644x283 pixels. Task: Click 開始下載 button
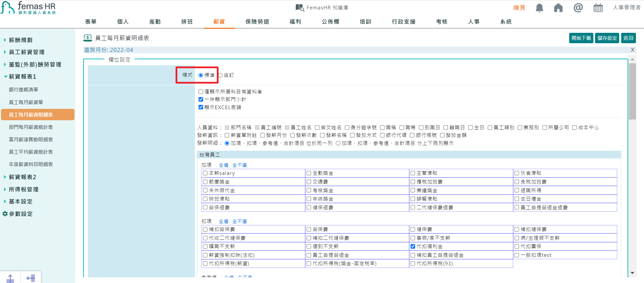tap(581, 38)
